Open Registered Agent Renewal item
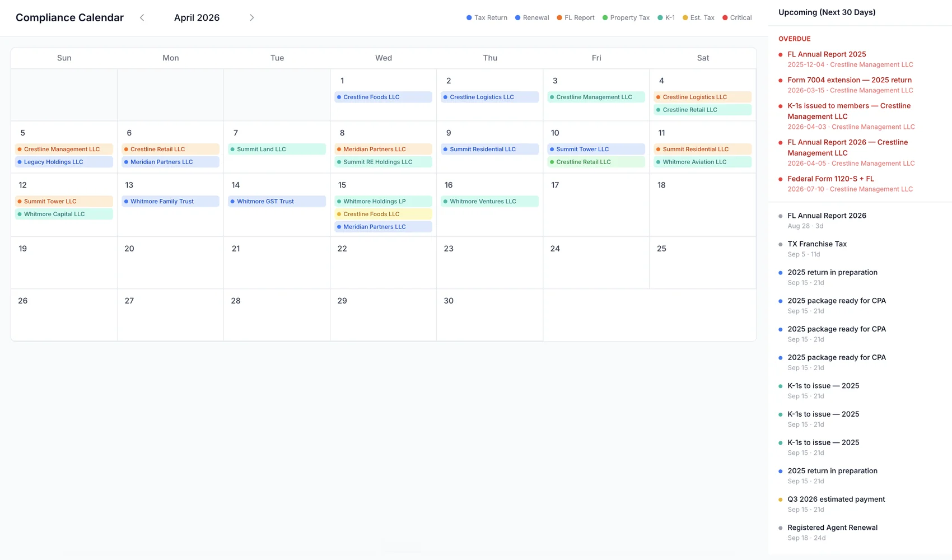Viewport: 952px width, 560px height. 860,533
